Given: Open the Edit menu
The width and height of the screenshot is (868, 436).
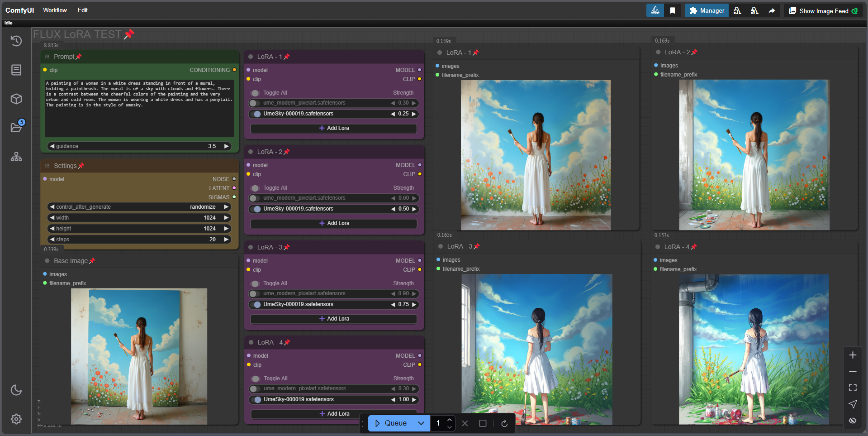Looking at the screenshot, I should click(x=82, y=10).
